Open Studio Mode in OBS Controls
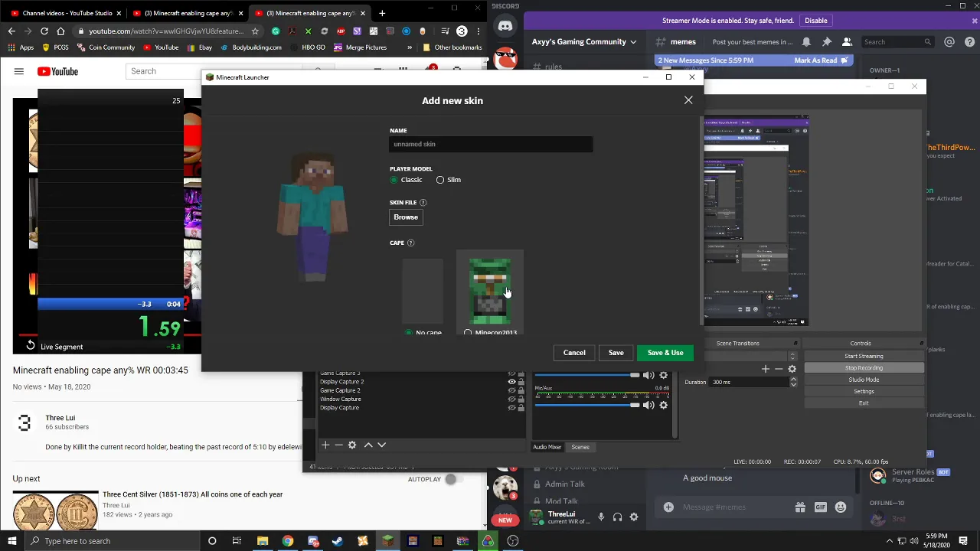Image resolution: width=980 pixels, height=551 pixels. click(864, 380)
